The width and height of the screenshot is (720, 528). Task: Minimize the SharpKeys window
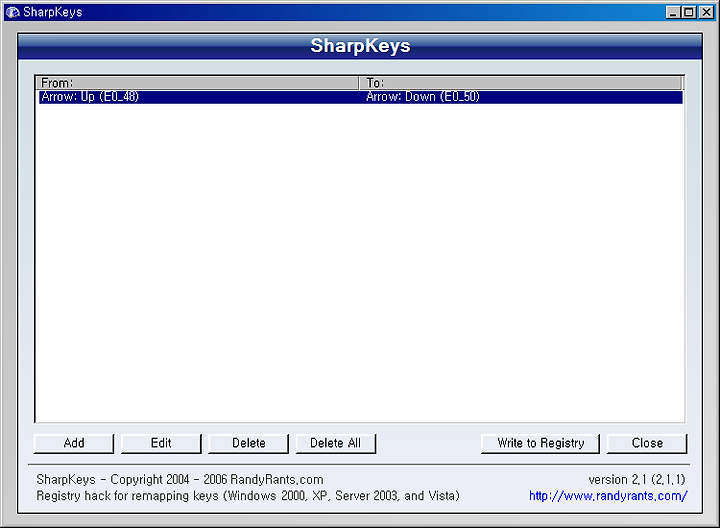click(673, 12)
